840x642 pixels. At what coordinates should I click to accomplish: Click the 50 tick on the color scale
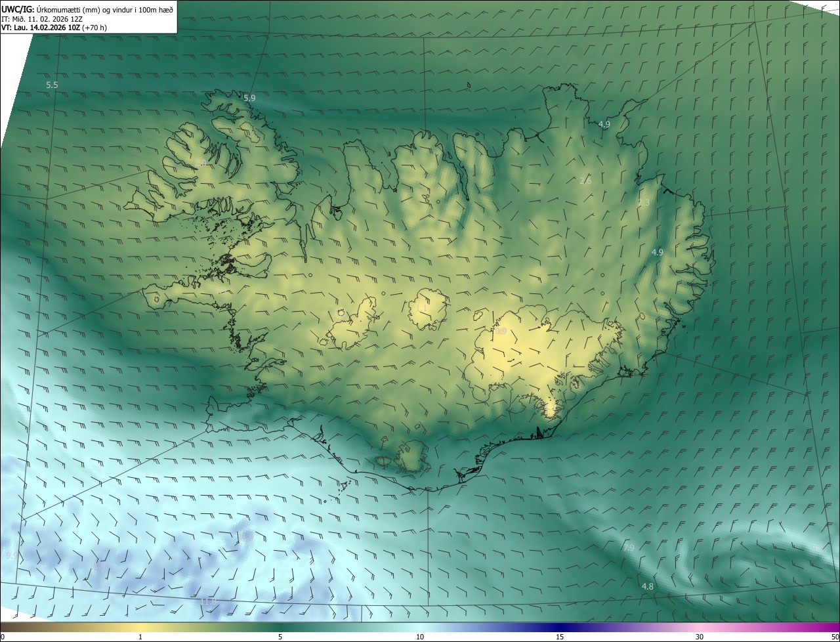pyautogui.click(x=834, y=637)
